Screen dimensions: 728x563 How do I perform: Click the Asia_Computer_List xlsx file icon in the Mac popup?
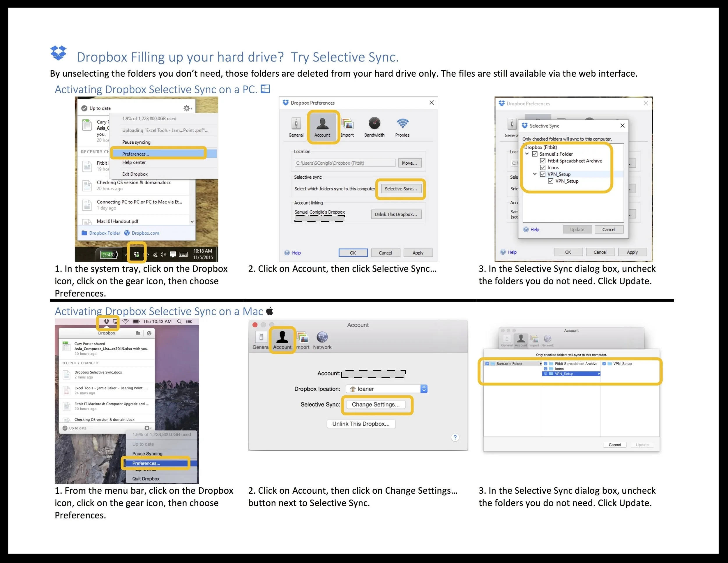(66, 346)
